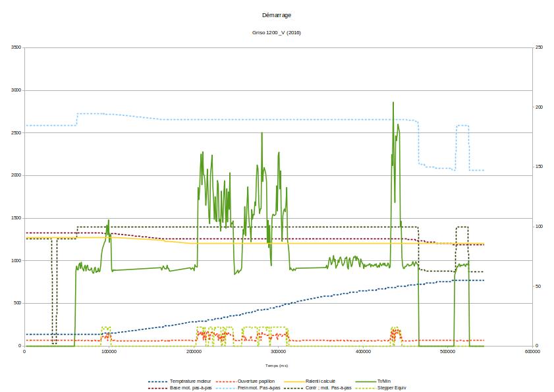Click the left axis label "1500"
Screen dimensions: 554x392
[x=16, y=218]
